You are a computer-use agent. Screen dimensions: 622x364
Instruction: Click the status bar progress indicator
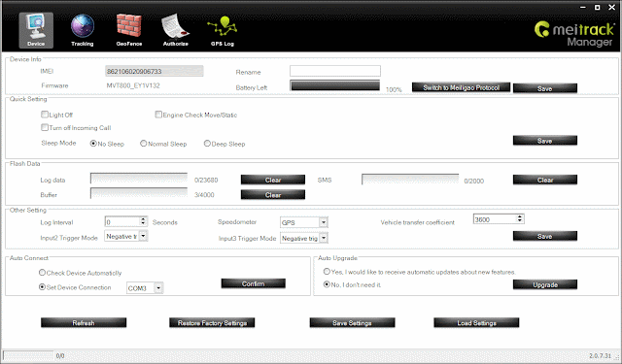point(28,355)
